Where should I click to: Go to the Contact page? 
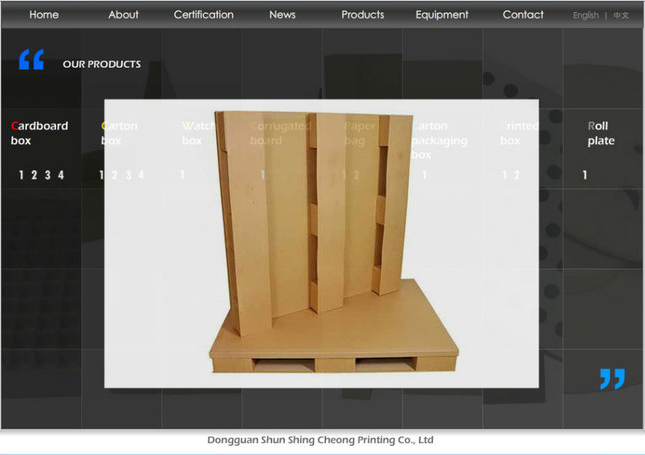point(523,15)
